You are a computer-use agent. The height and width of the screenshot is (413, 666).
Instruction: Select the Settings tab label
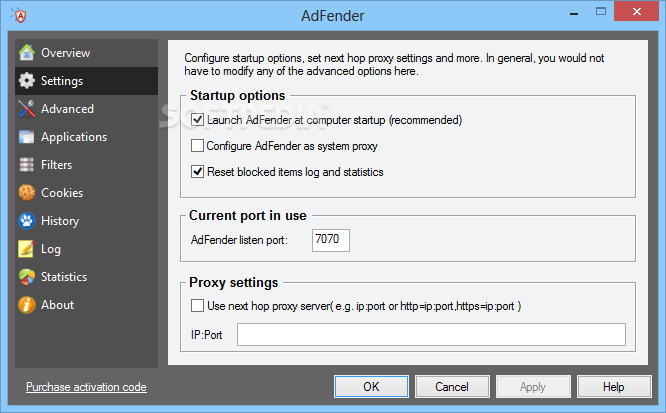[62, 81]
